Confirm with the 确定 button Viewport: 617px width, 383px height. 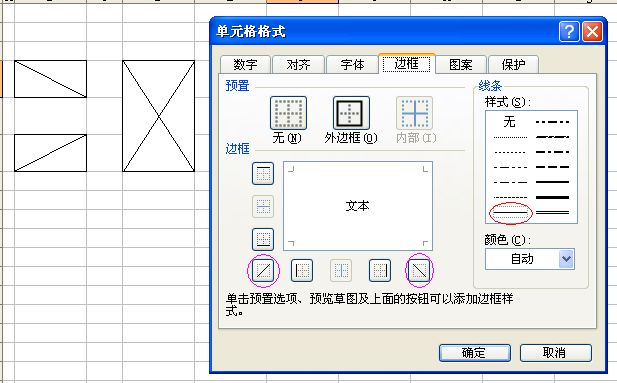tap(475, 353)
